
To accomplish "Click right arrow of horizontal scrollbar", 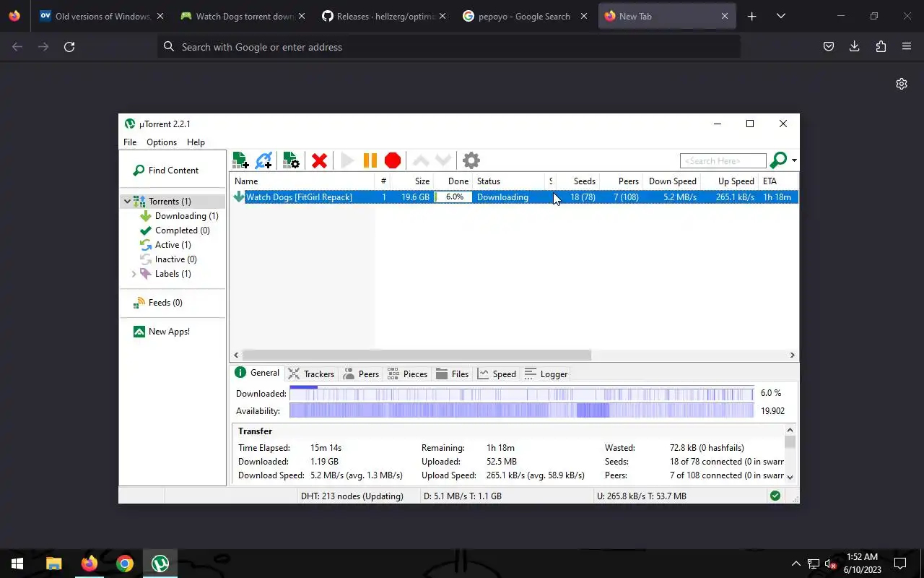I will point(792,355).
